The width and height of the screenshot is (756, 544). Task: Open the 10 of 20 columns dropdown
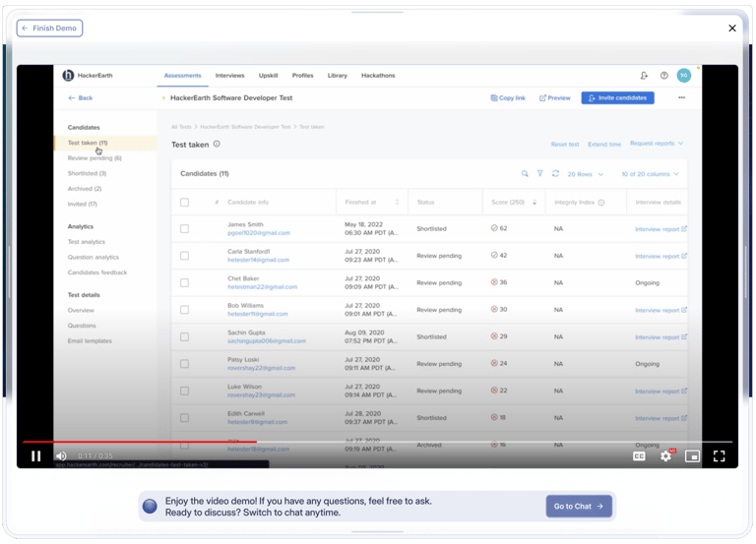[x=650, y=174]
